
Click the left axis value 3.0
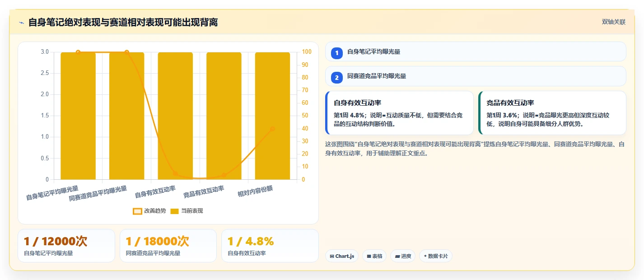[x=45, y=52]
